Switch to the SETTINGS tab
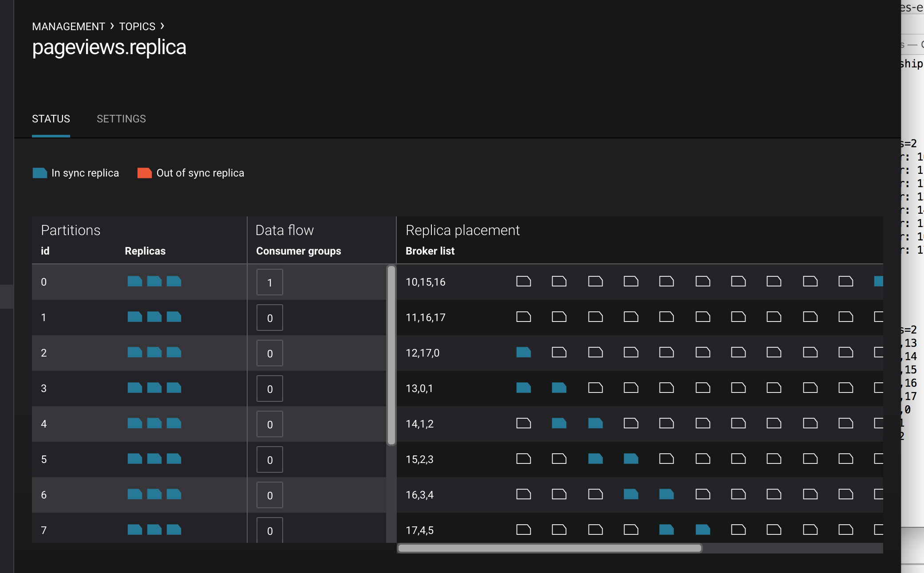Viewport: 924px width, 573px height. click(x=121, y=119)
